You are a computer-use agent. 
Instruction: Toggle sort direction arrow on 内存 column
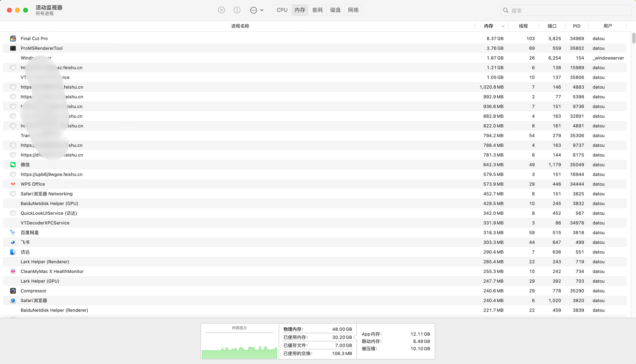tap(503, 26)
